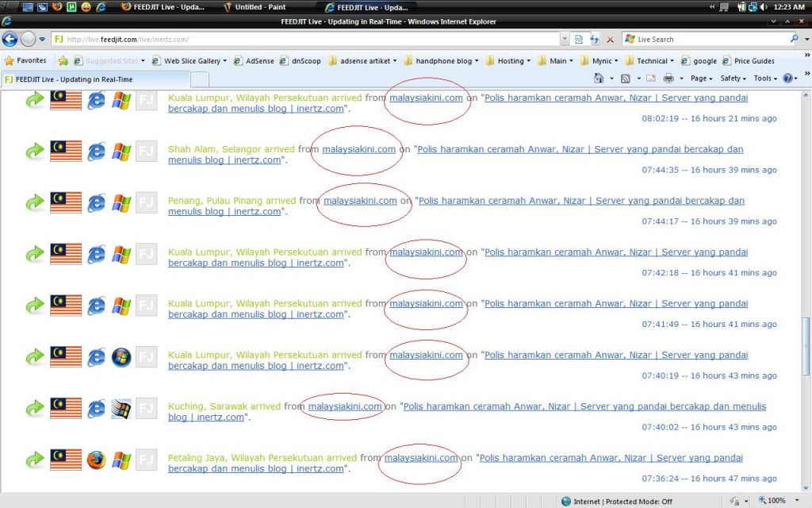The width and height of the screenshot is (812, 508).
Task: Open the Favorites center button
Action: (x=25, y=60)
